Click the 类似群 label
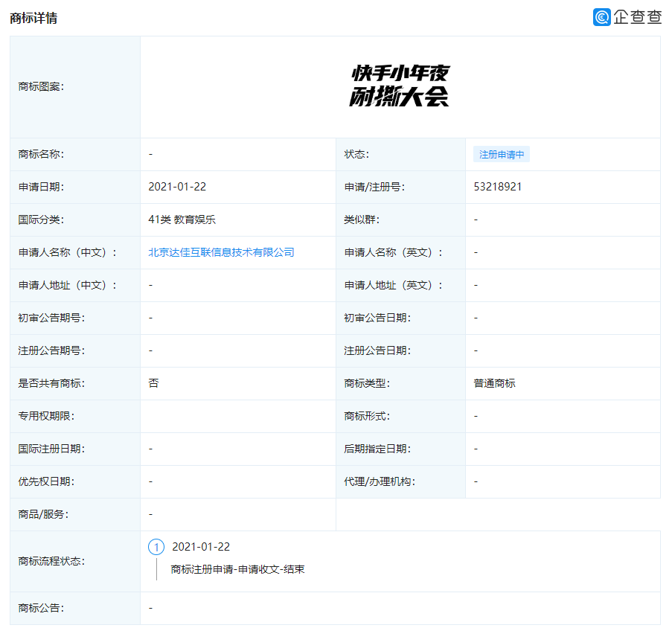The image size is (672, 628). [x=362, y=220]
